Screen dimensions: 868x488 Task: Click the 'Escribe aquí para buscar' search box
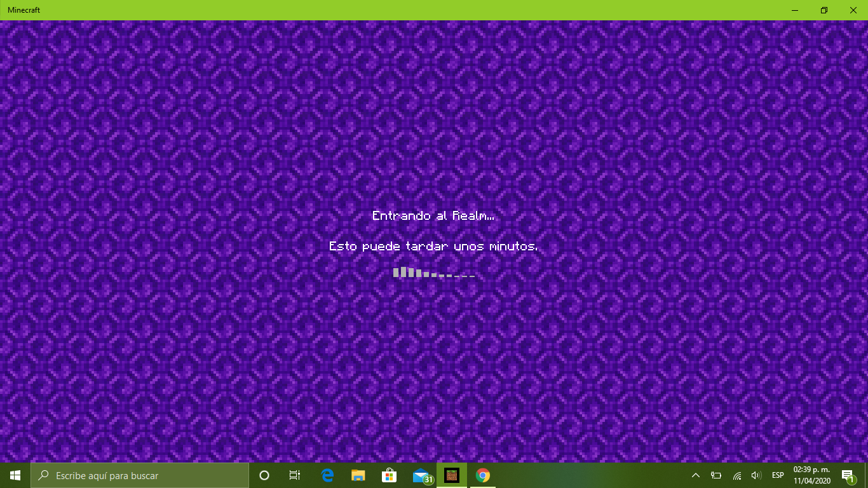click(x=140, y=475)
